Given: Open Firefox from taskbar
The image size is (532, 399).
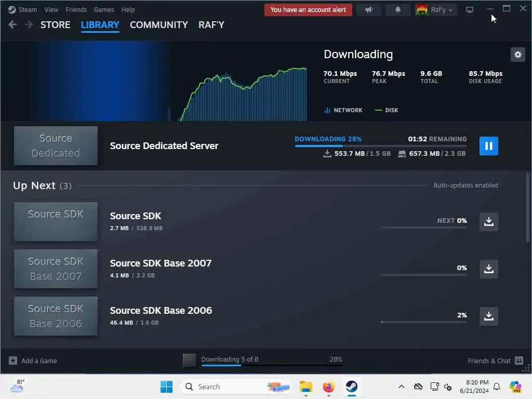Looking at the screenshot, I should pos(328,387).
